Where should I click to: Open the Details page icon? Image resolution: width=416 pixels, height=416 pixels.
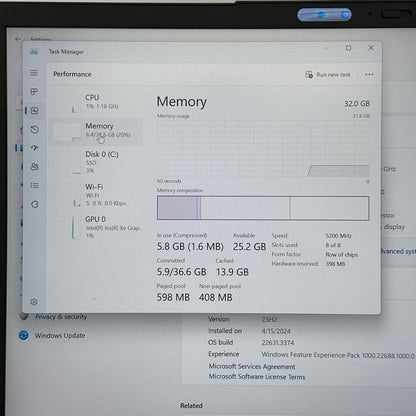click(x=35, y=185)
